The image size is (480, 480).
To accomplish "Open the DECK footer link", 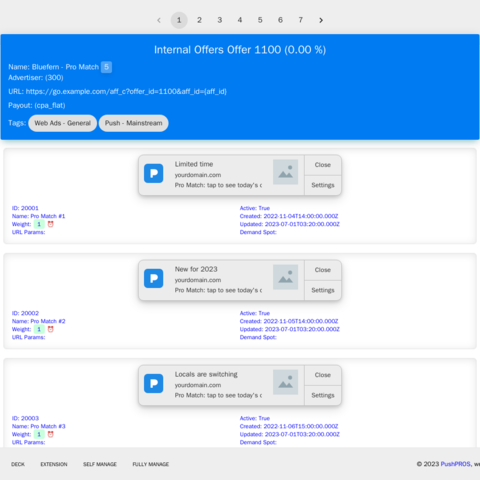I will coord(18,464).
